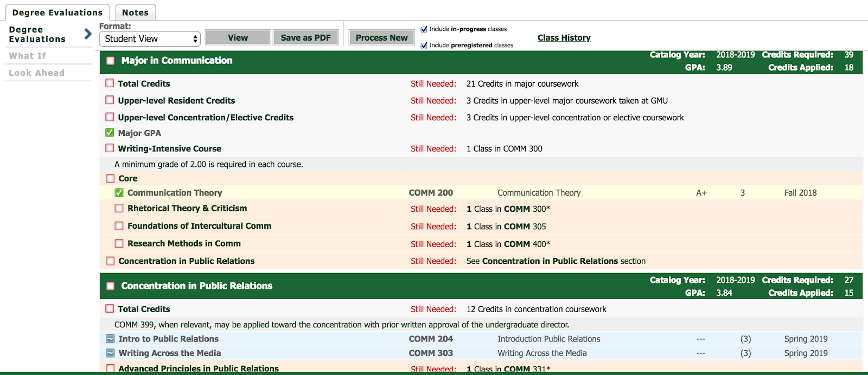Click 21 Credits in major coursework text
Viewport: 868px width, 375px height.
click(x=522, y=84)
